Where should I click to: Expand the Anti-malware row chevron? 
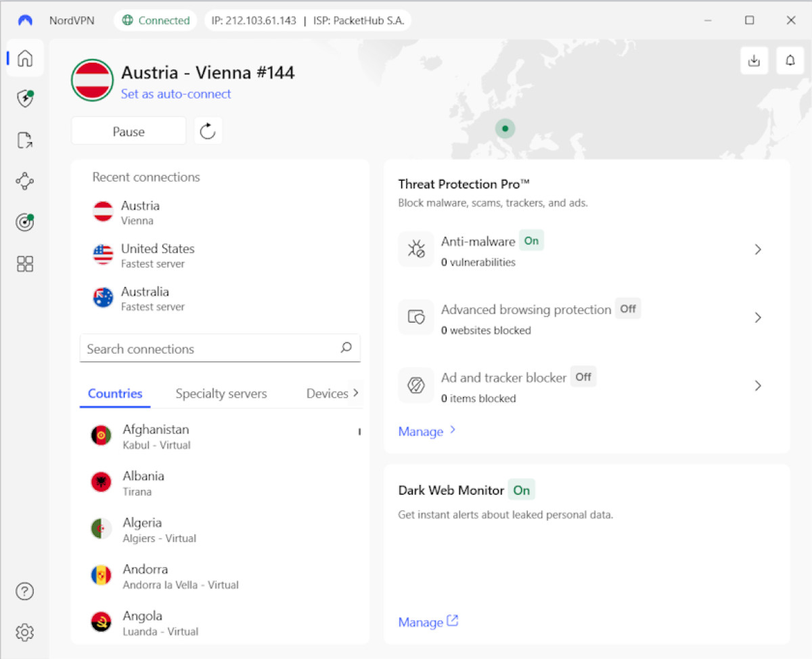(x=758, y=250)
